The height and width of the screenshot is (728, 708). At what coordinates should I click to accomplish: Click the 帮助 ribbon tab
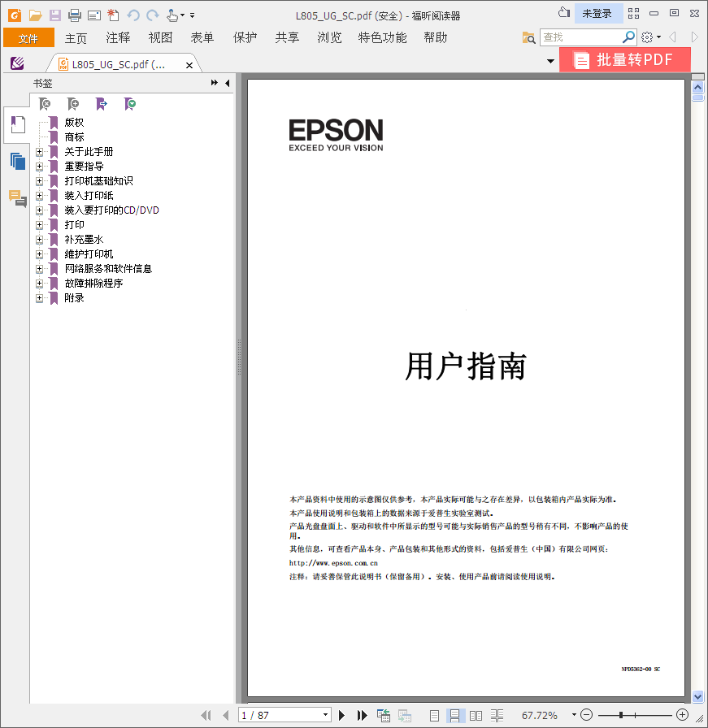click(436, 37)
